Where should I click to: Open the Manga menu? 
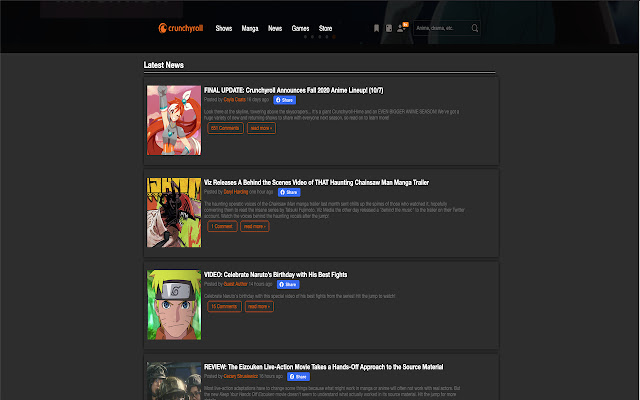[250, 28]
